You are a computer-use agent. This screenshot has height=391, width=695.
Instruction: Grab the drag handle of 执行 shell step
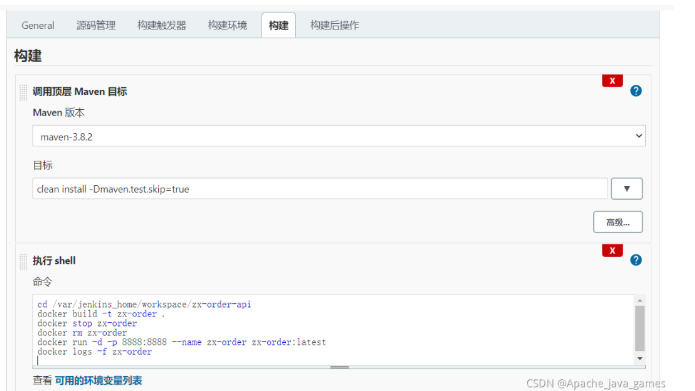[x=23, y=261]
